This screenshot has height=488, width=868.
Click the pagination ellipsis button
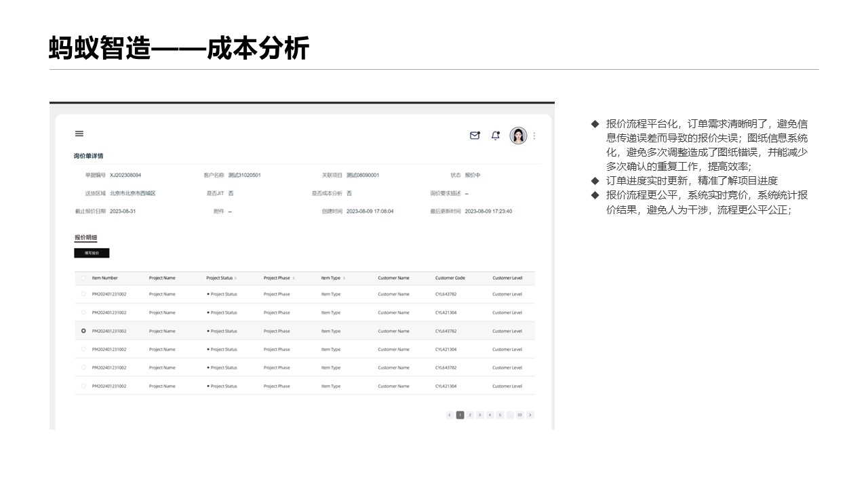pos(510,415)
